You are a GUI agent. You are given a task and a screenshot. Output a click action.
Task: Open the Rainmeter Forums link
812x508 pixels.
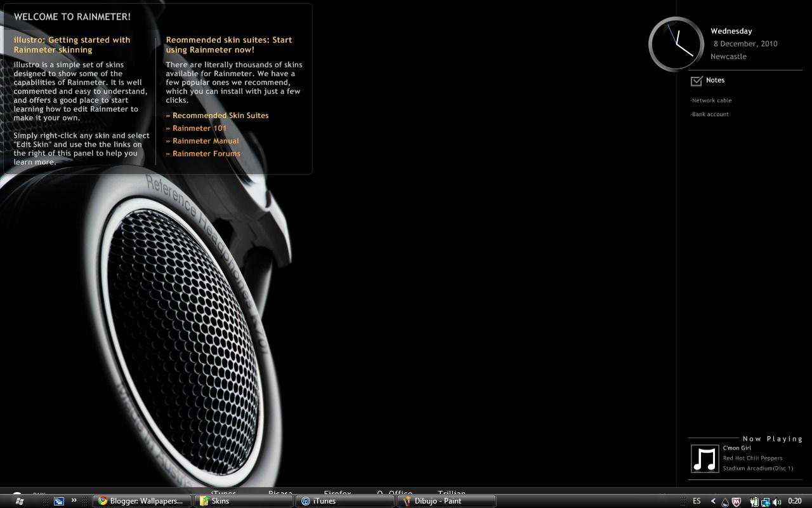point(206,153)
